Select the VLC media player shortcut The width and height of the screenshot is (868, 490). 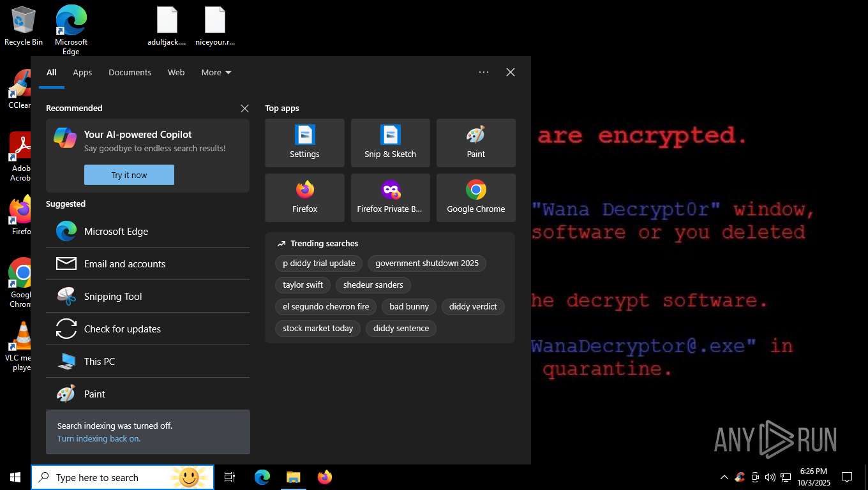19,347
